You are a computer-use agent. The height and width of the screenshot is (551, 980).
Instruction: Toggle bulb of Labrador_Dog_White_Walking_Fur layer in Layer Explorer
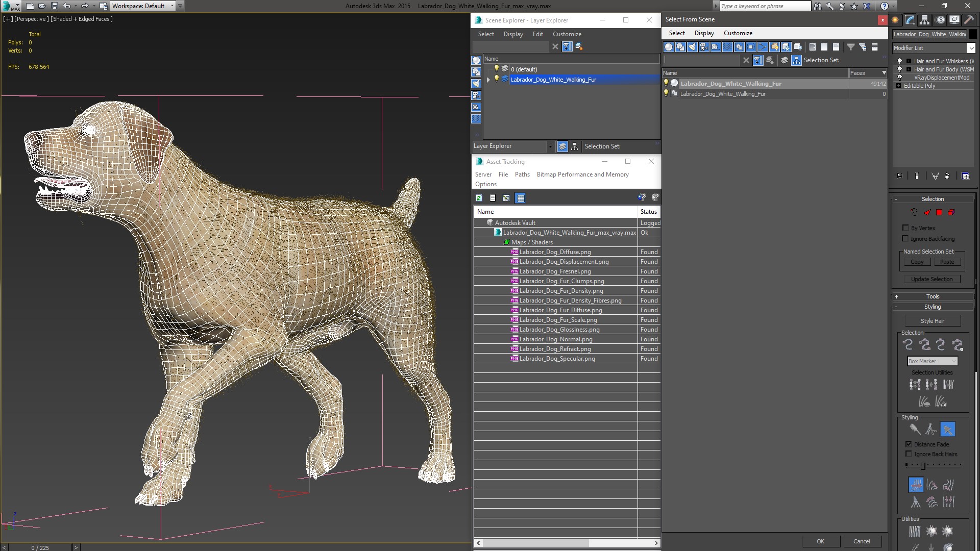tap(496, 79)
